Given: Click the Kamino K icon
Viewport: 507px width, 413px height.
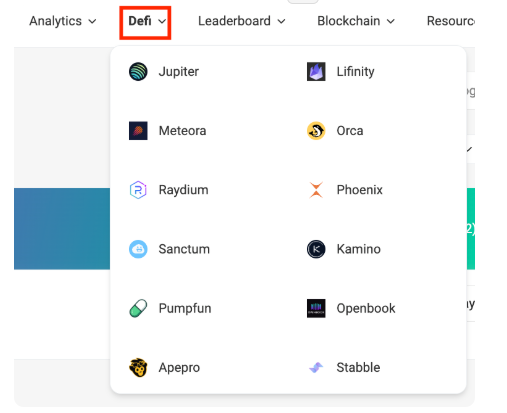Looking at the screenshot, I should 316,249.
